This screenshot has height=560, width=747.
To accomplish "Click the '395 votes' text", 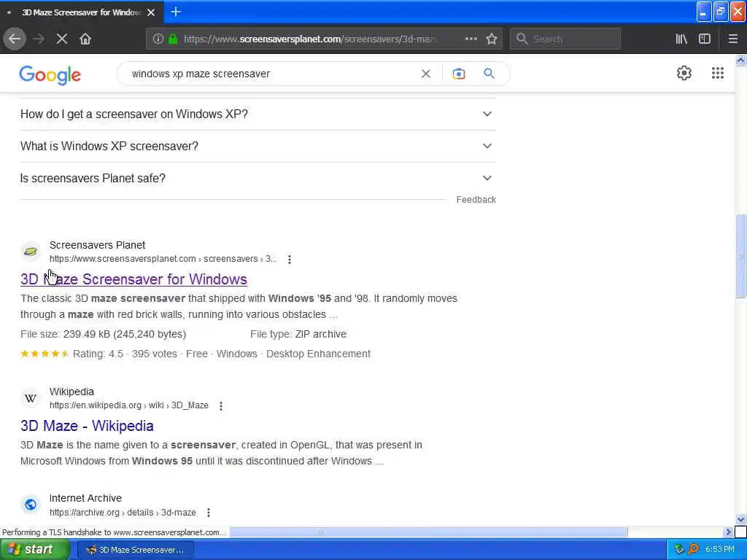I will pyautogui.click(x=155, y=354).
